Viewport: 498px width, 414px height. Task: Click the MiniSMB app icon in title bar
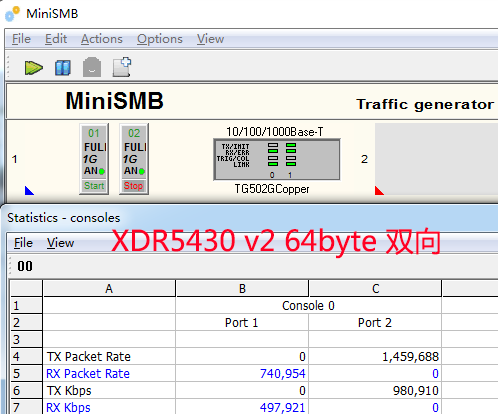pyautogui.click(x=12, y=14)
